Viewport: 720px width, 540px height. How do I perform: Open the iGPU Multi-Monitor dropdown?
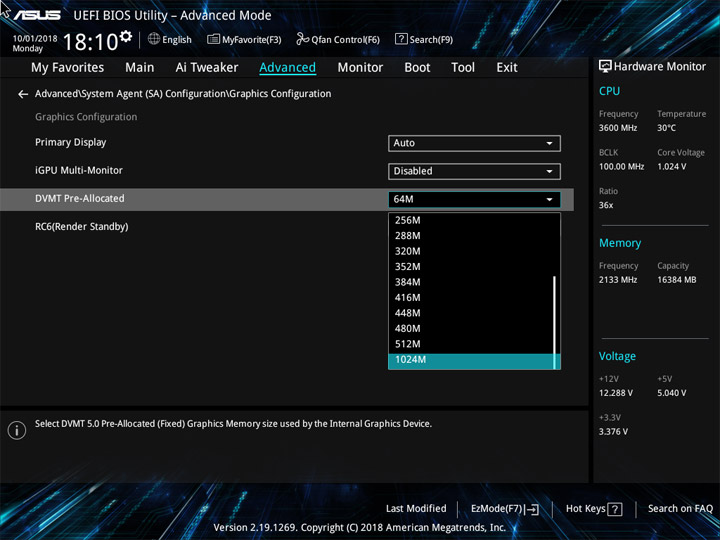474,171
